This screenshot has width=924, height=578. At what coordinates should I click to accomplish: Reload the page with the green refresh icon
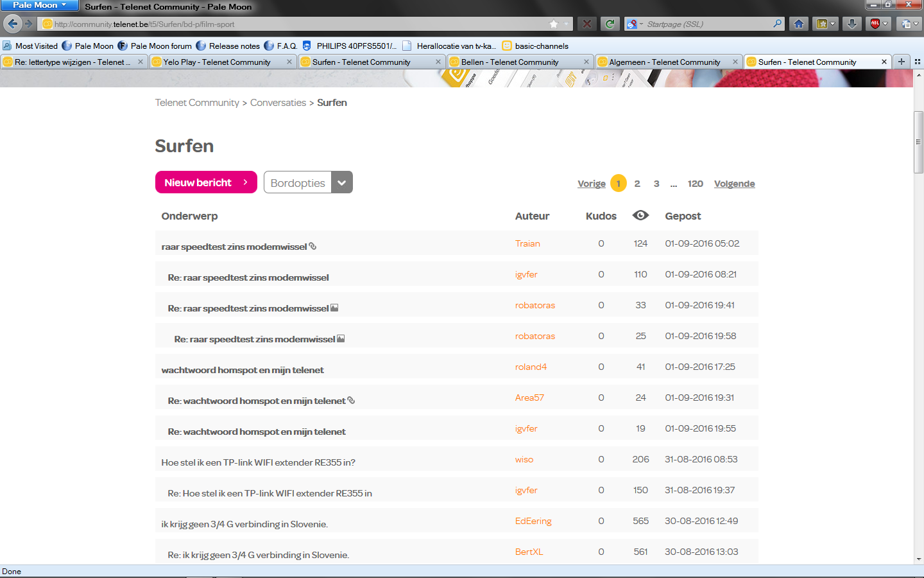610,24
